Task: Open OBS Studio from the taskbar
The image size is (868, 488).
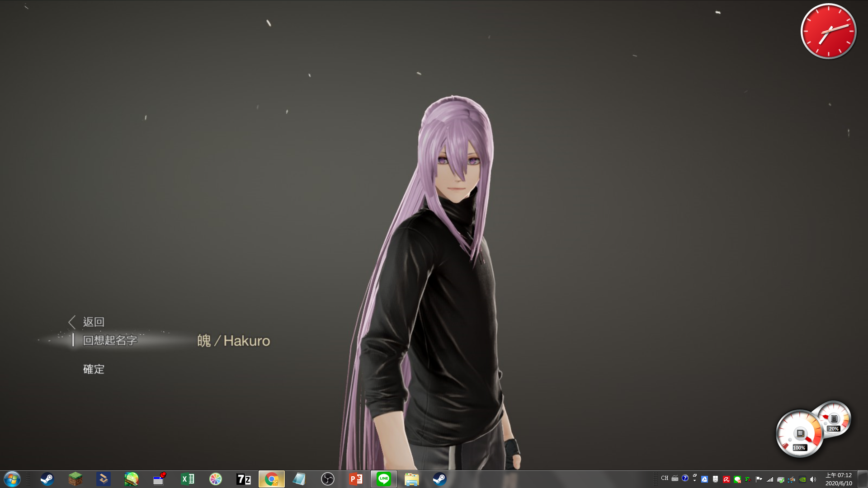Action: pos(328,479)
